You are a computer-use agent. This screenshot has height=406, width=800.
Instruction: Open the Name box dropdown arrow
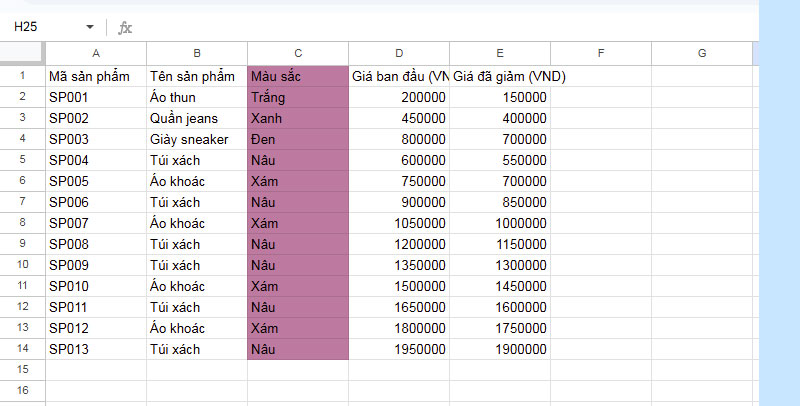90,27
